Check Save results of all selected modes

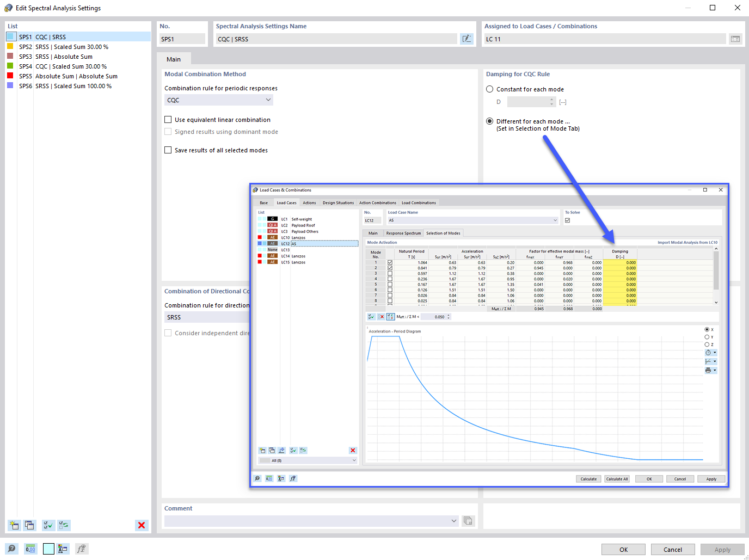pyautogui.click(x=168, y=150)
